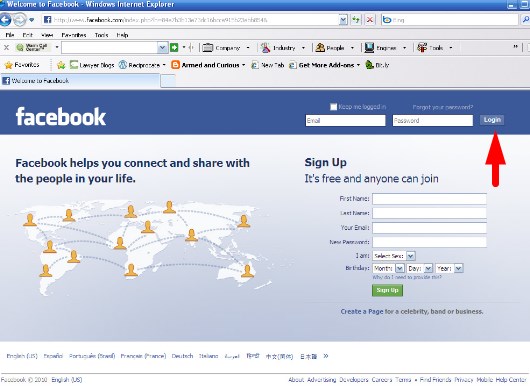This screenshot has height=389, width=530.
Task: Click the New Password field
Action: pos(429,242)
